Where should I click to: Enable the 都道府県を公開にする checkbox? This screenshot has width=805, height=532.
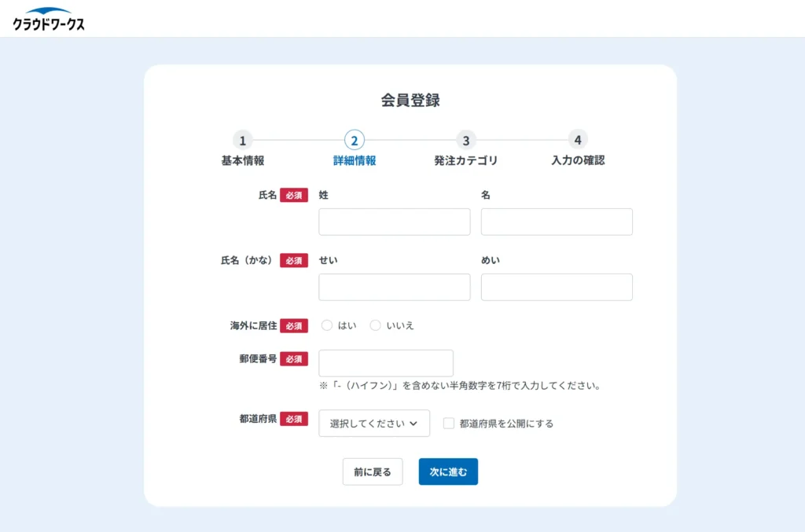pos(449,423)
